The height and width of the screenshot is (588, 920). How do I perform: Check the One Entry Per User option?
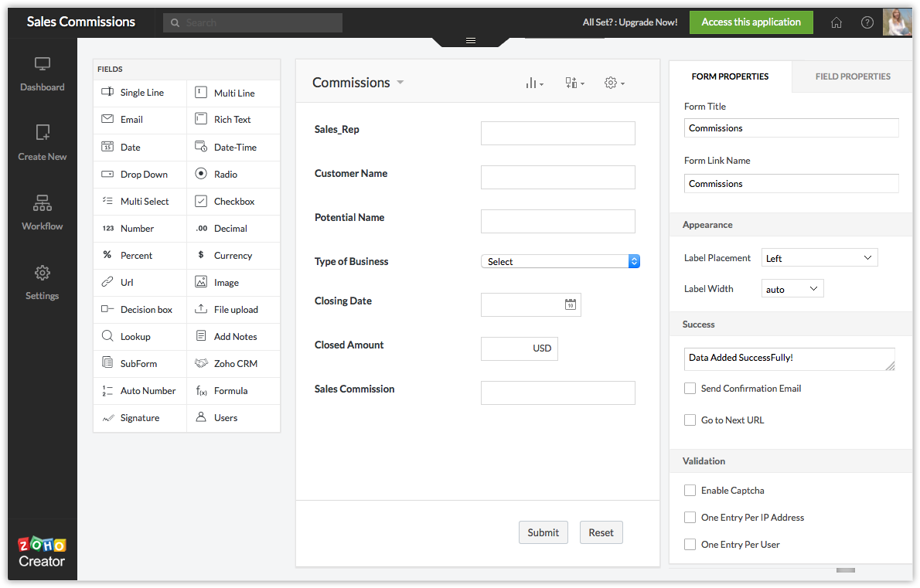click(690, 545)
